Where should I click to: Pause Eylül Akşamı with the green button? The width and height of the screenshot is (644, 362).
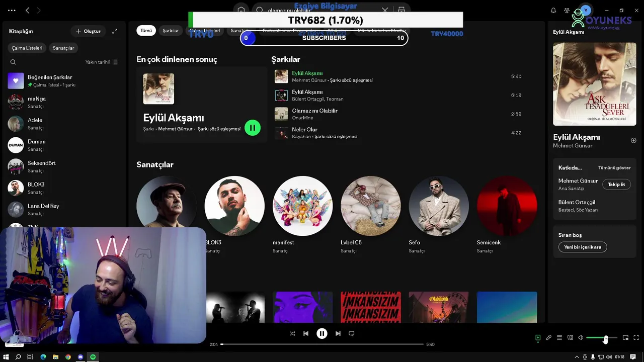pyautogui.click(x=253, y=128)
